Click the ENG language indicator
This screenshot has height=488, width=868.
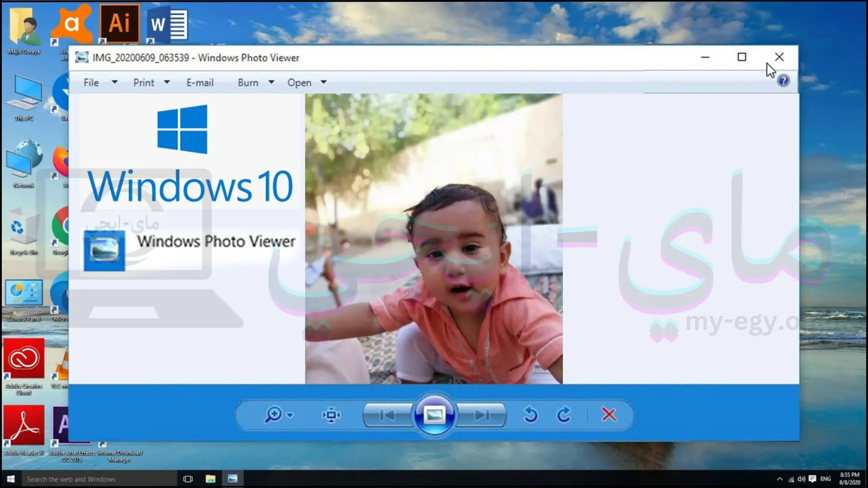click(x=826, y=479)
